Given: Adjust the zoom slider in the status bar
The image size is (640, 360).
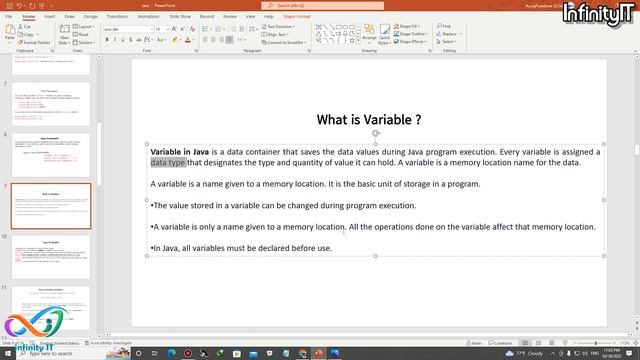Looking at the screenshot, I should pos(596,343).
